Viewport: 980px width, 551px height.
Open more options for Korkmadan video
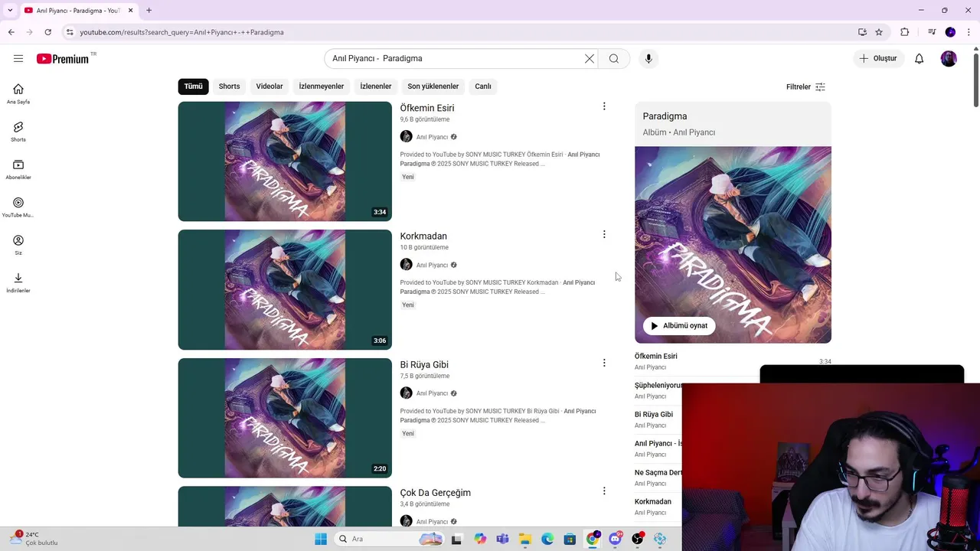pyautogui.click(x=604, y=234)
